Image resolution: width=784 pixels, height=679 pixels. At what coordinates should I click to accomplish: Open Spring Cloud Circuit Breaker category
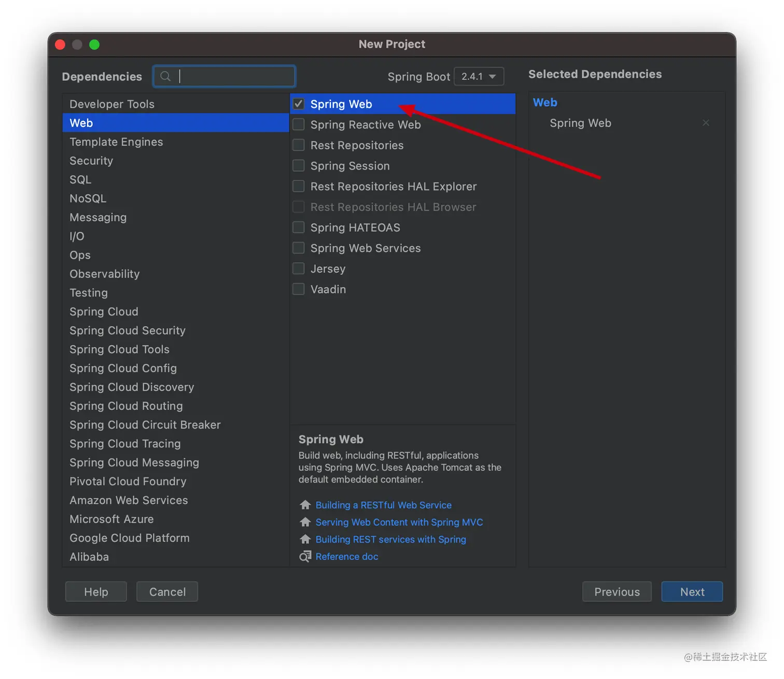pos(175,425)
